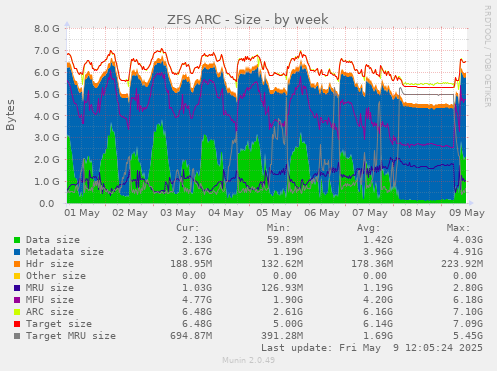The height and width of the screenshot is (371, 497).
Task: Click Hdr size minimum value 132.62M
Action: click(x=282, y=264)
